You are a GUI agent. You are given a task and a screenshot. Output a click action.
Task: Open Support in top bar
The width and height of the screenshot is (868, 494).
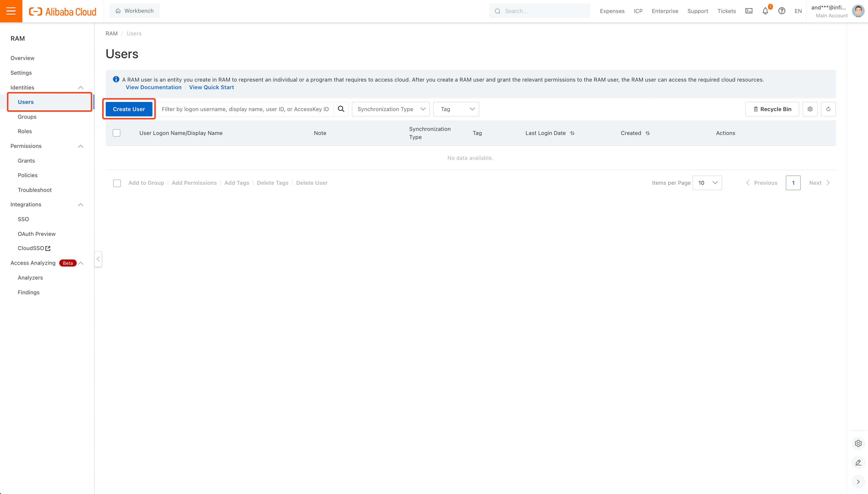point(698,11)
